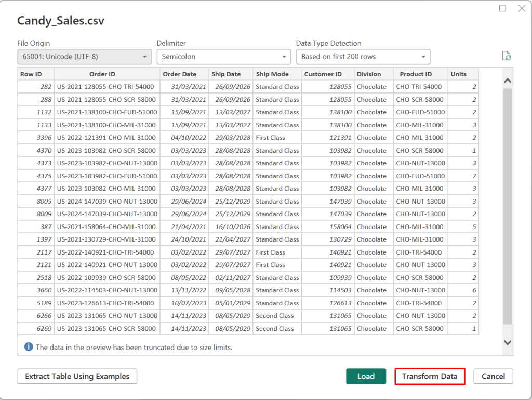Click Row ID cell 1132
532x400 pixels.
coord(36,112)
